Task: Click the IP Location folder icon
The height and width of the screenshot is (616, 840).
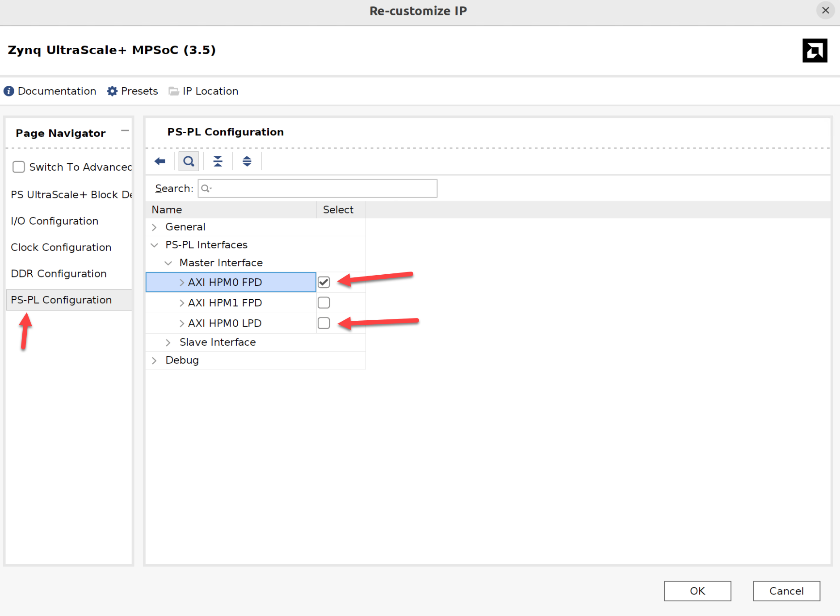Action: pyautogui.click(x=173, y=91)
